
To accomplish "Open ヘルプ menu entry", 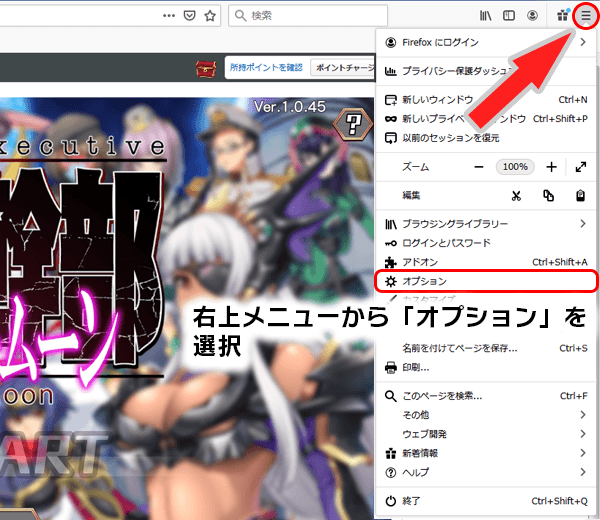I will pos(486,473).
